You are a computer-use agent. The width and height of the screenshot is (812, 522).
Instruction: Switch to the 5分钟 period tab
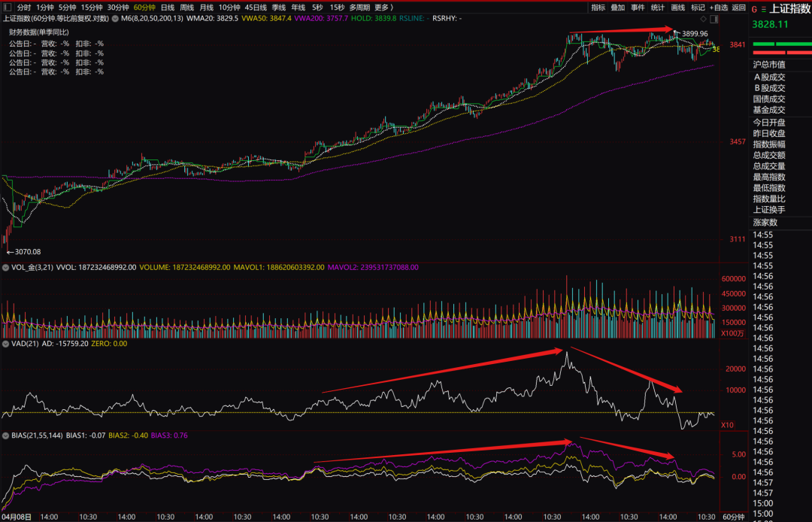pyautogui.click(x=68, y=8)
